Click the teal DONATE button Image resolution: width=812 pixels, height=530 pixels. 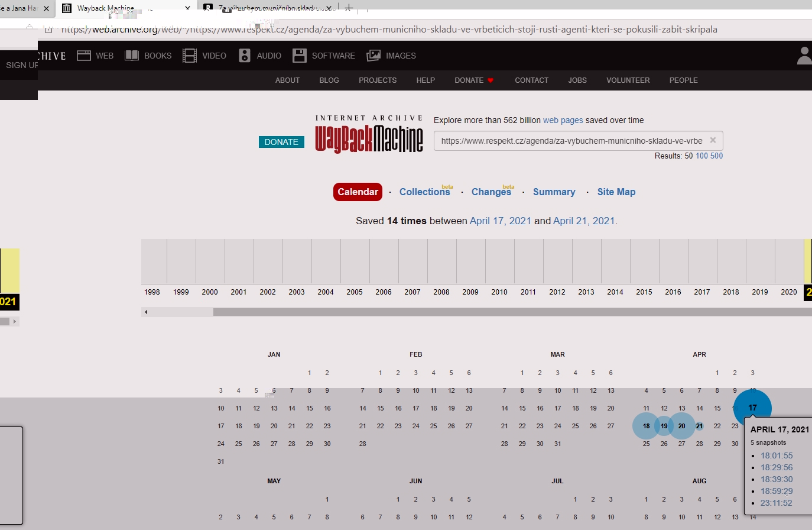click(281, 142)
